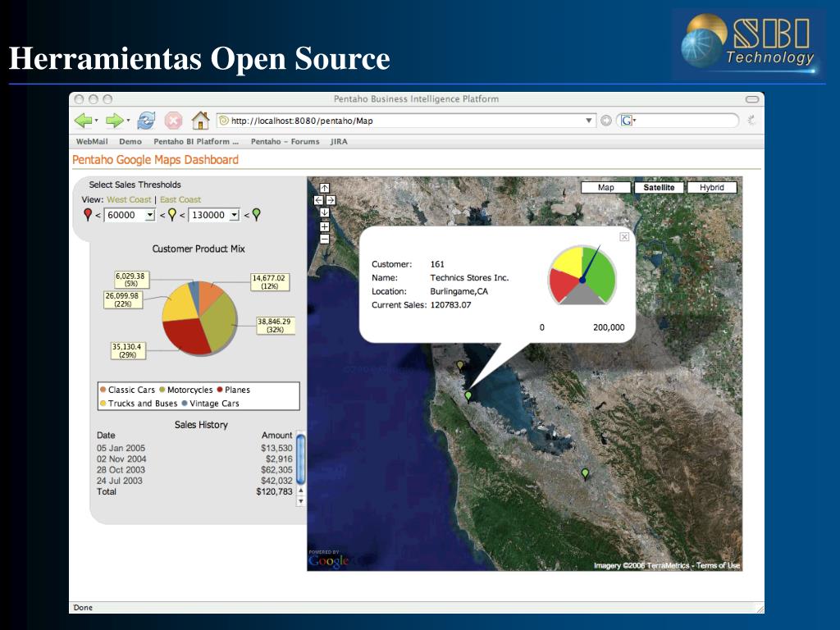Open the JIRA bookmark
The width and height of the screenshot is (840, 630).
tap(339, 141)
